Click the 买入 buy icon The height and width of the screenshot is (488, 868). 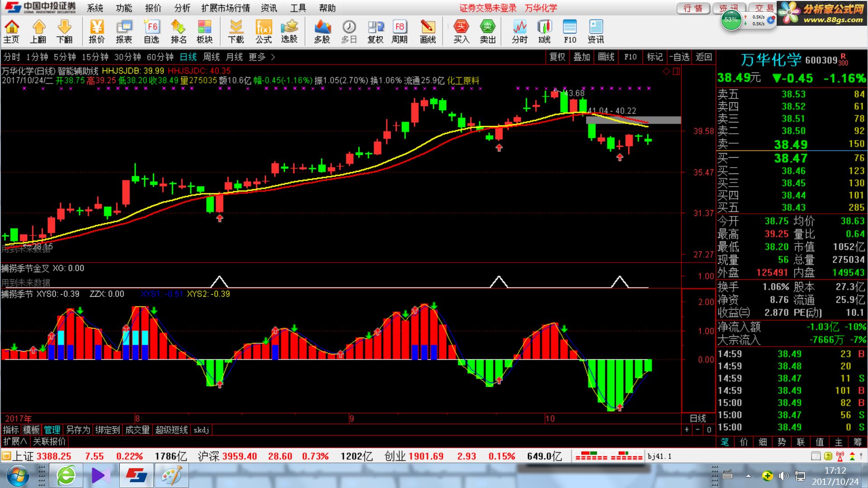point(461,32)
